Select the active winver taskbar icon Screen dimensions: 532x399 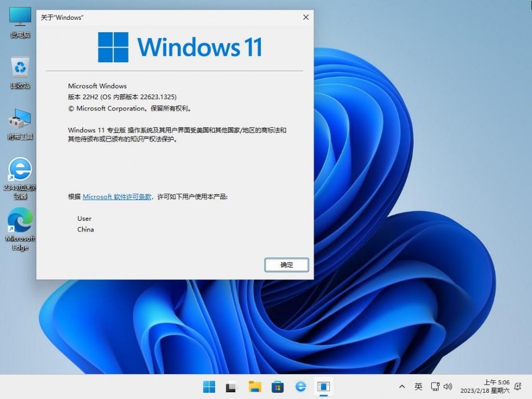[323, 387]
